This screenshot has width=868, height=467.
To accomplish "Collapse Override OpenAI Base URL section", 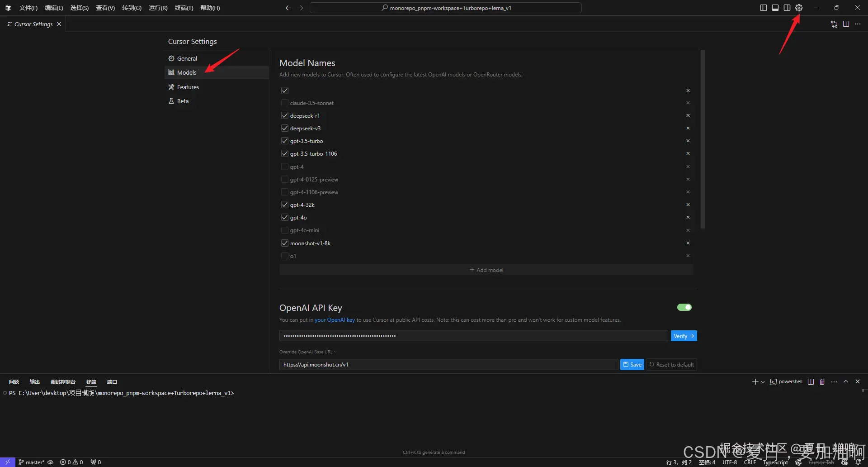I will (308, 352).
